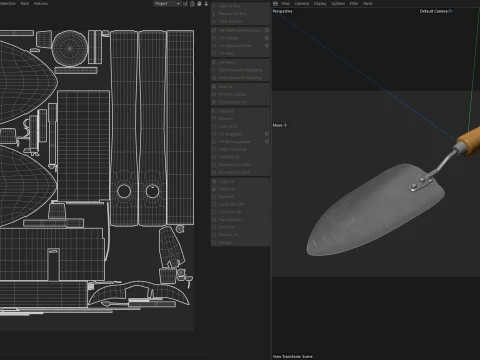Image resolution: width=480 pixels, height=360 pixels.
Task: Run the UV Straighten command
Action: [x=237, y=134]
